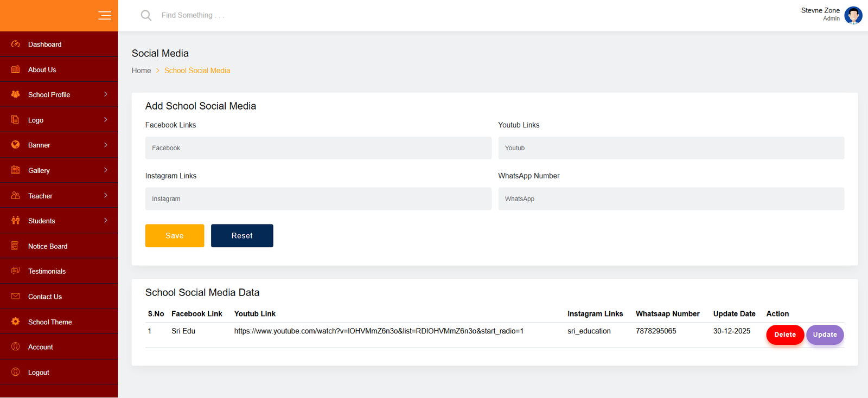This screenshot has width=868, height=398.
Task: Expand the School Profile submenu chevron
Action: pyautogui.click(x=106, y=94)
